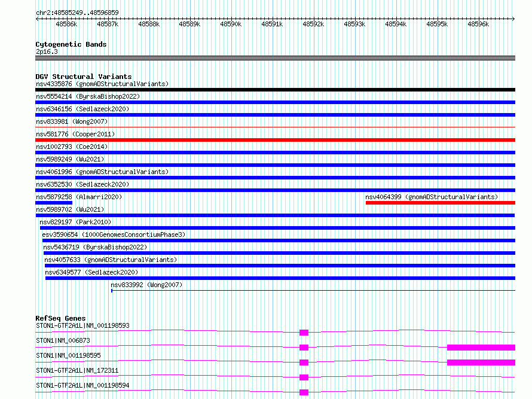Click STON1-GTF2A1L|NM_172311 gene label
The width and height of the screenshot is (532, 399).
click(77, 370)
